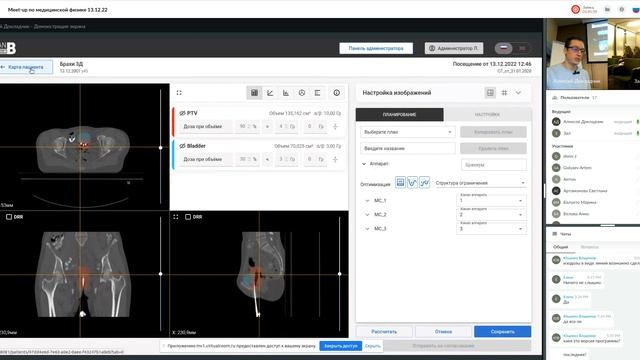Go back to Карта пациента
Image resolution: width=640 pixels, height=360 pixels.
point(25,67)
